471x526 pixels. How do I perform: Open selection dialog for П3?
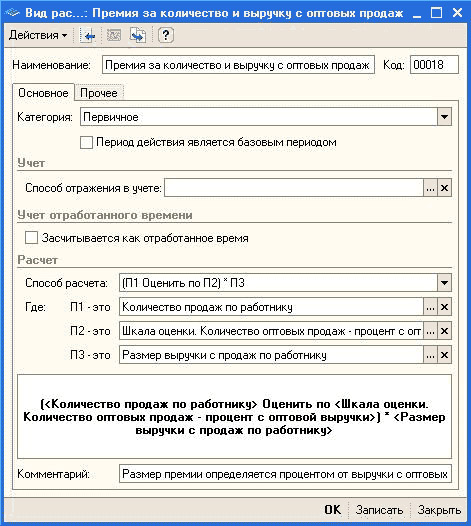click(x=430, y=355)
